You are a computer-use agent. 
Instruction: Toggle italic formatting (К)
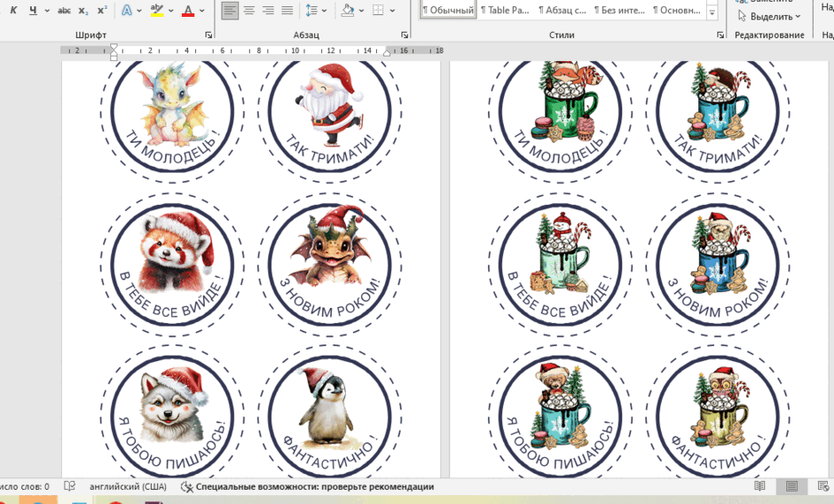pyautogui.click(x=14, y=10)
